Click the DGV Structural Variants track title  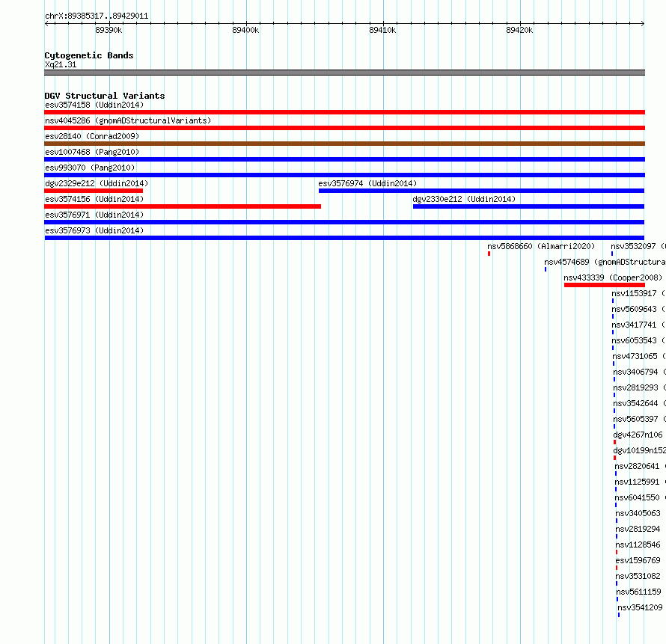tap(105, 96)
